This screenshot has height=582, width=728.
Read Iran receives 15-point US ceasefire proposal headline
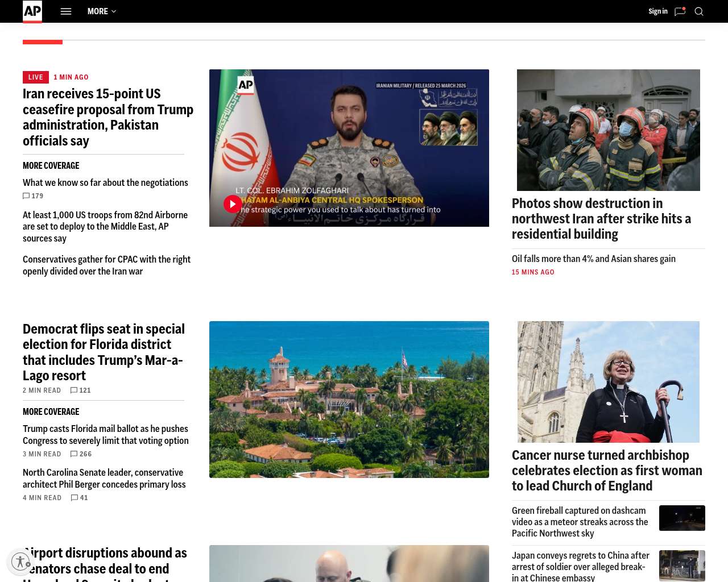click(x=108, y=117)
